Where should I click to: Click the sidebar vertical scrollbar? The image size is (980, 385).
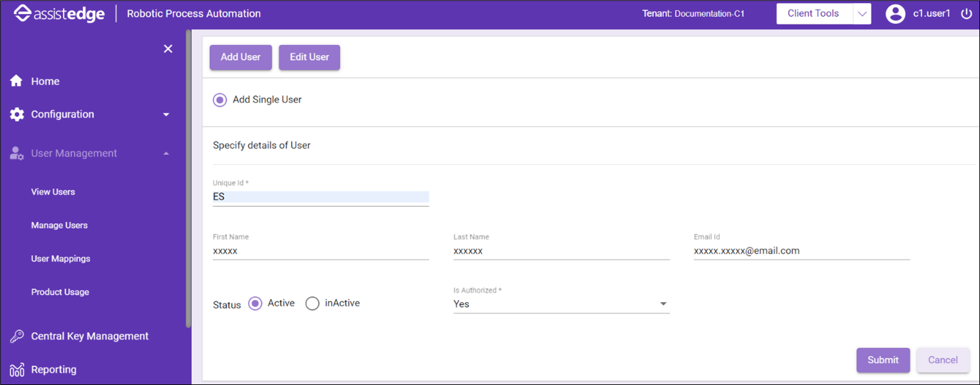pyautogui.click(x=188, y=179)
